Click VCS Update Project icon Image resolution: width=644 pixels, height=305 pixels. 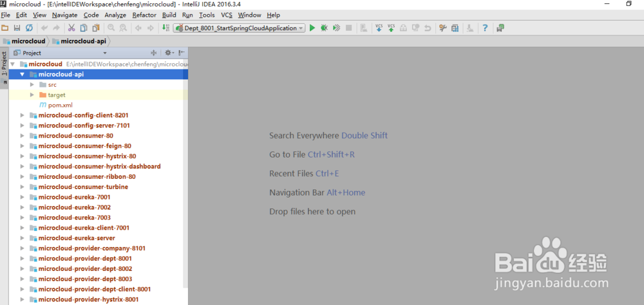379,28
